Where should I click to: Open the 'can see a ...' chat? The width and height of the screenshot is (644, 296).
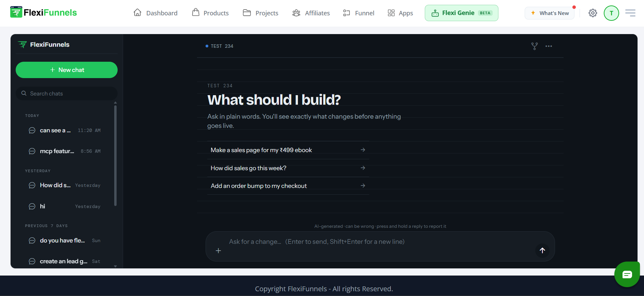coord(65,130)
